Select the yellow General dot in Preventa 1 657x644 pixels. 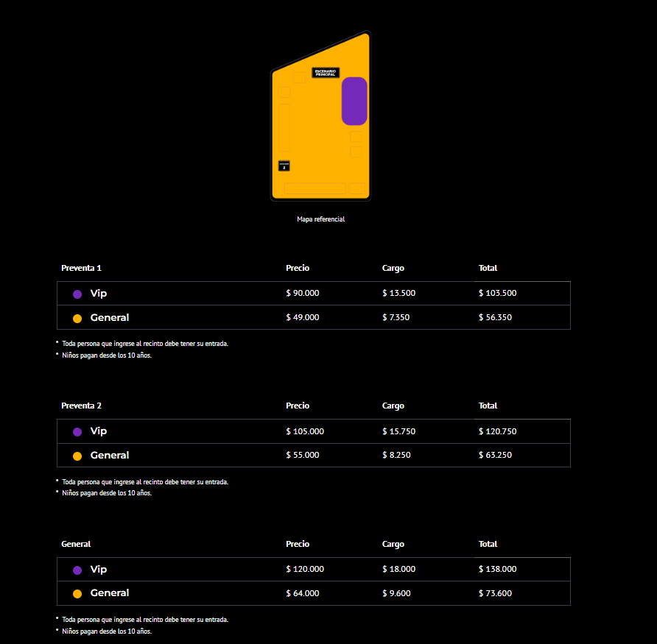(77, 318)
